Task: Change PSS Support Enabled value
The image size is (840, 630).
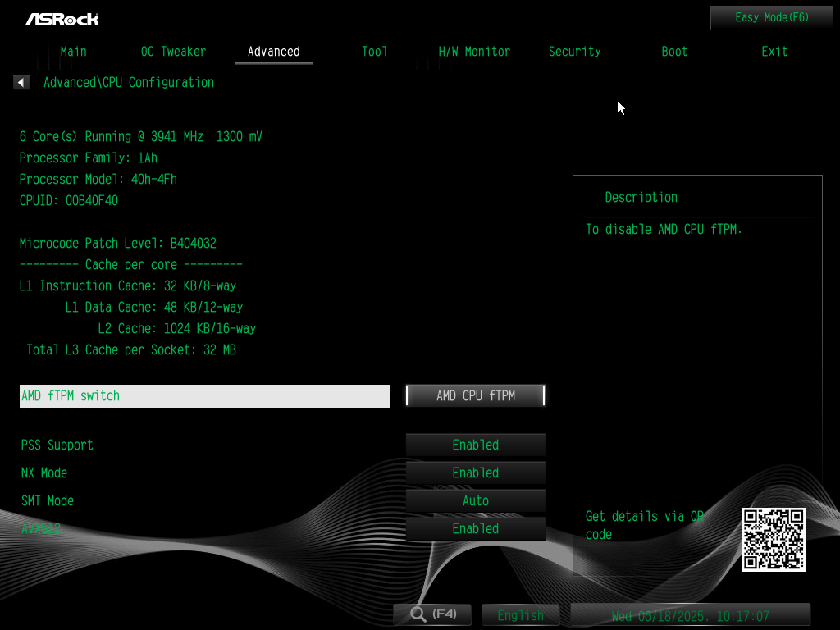Action: point(476,445)
